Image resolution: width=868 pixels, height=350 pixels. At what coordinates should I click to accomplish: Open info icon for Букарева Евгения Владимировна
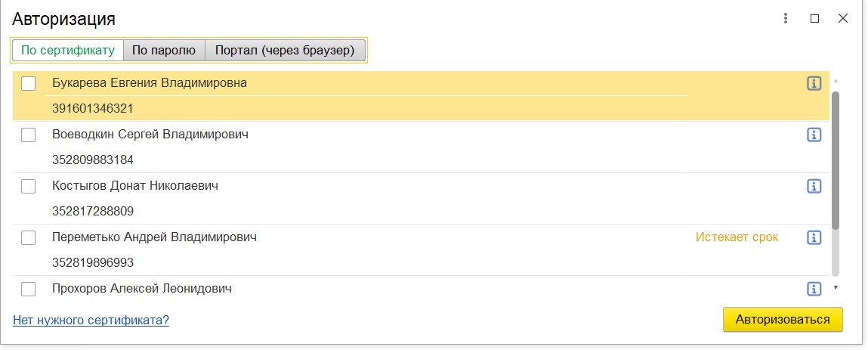tap(814, 83)
